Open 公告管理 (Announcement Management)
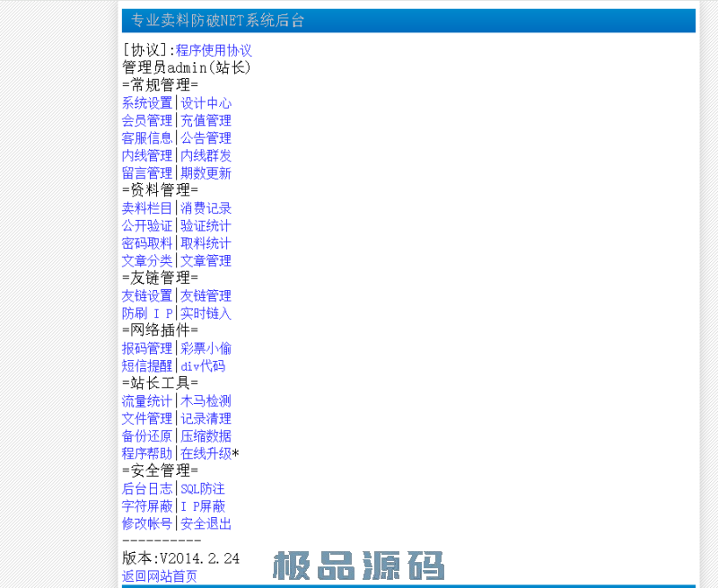The height and width of the screenshot is (588, 718). pyautogui.click(x=206, y=137)
